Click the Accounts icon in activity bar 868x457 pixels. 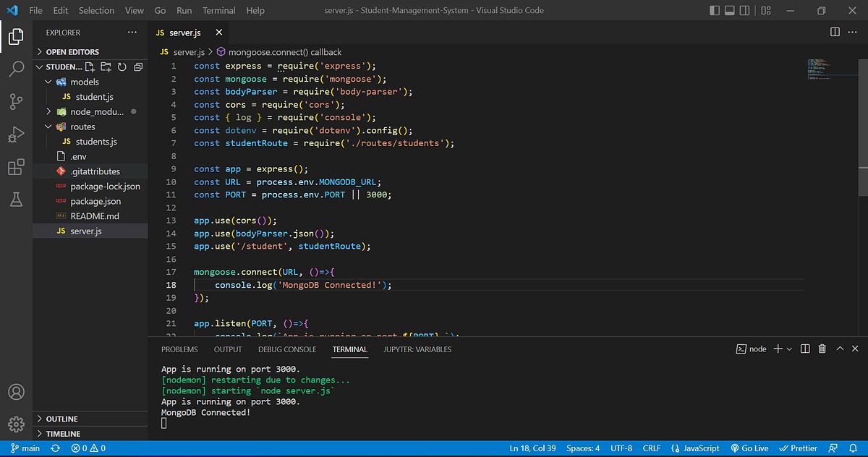[16, 392]
